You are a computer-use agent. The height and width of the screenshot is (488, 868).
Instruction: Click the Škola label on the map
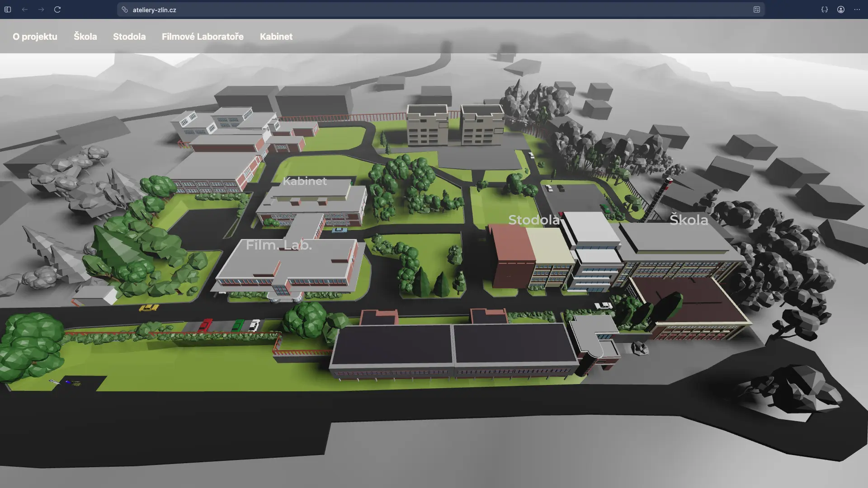688,220
